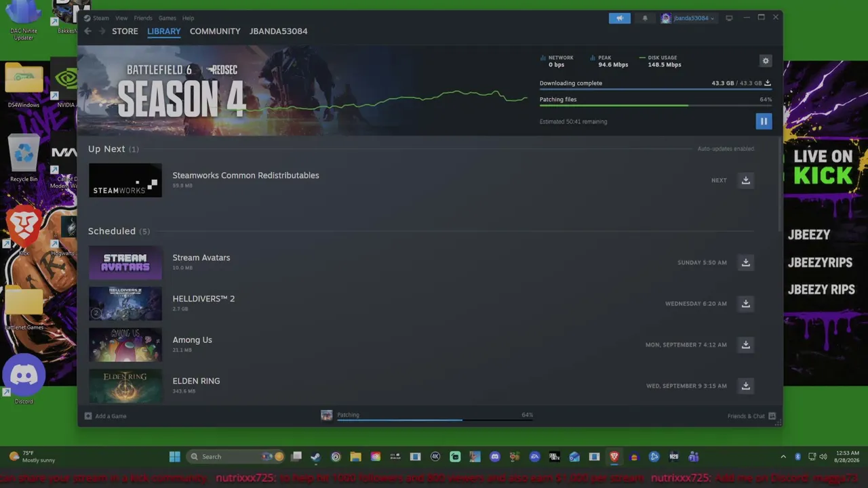Click the NEXT label for Steamworks
The height and width of the screenshot is (488, 868).
coord(719,180)
